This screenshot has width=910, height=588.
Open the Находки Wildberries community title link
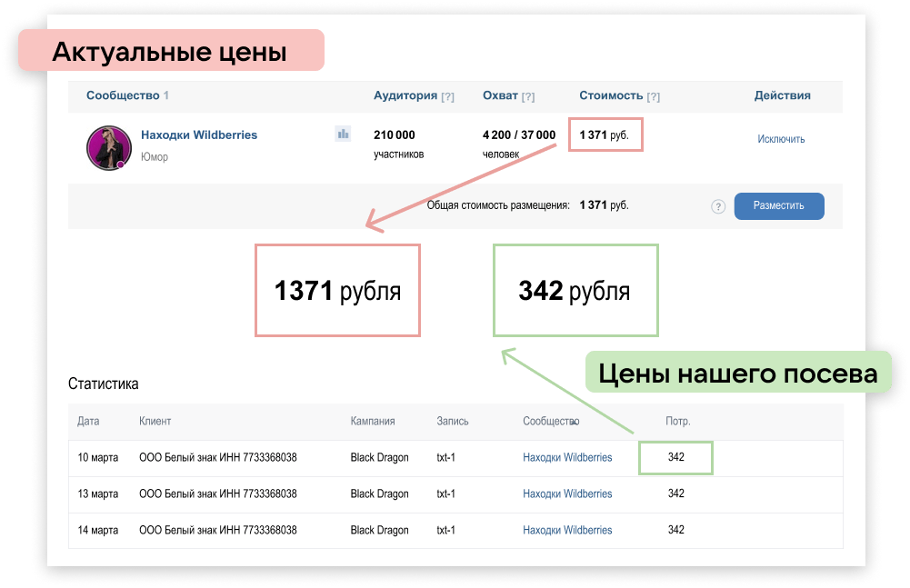199,135
